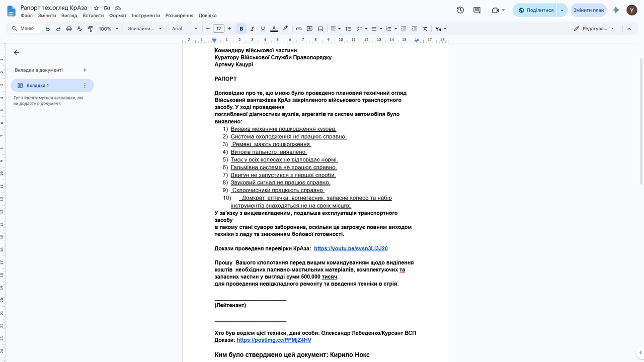Open the highlight color picker
Screen dimensions: 644x362
[285, 29]
